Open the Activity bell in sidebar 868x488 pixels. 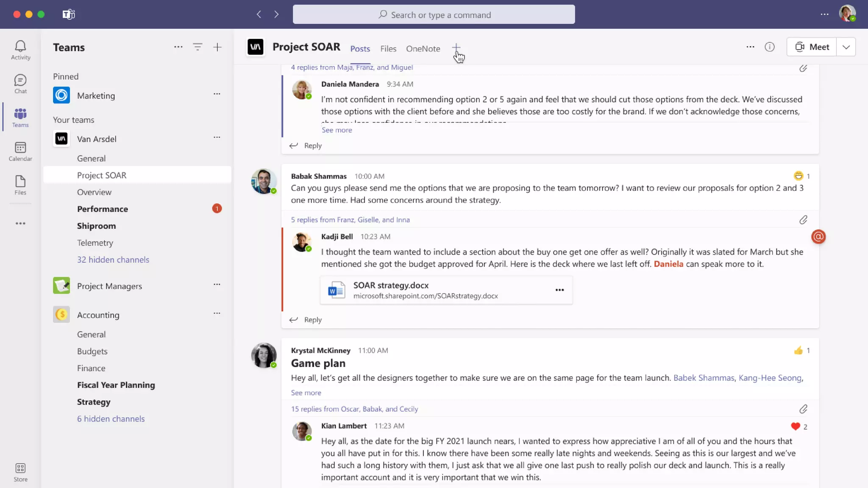(20, 50)
